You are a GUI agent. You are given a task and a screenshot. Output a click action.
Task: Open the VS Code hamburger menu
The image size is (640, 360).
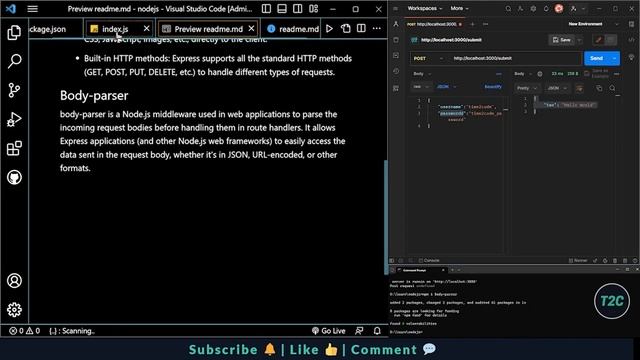(x=33, y=9)
